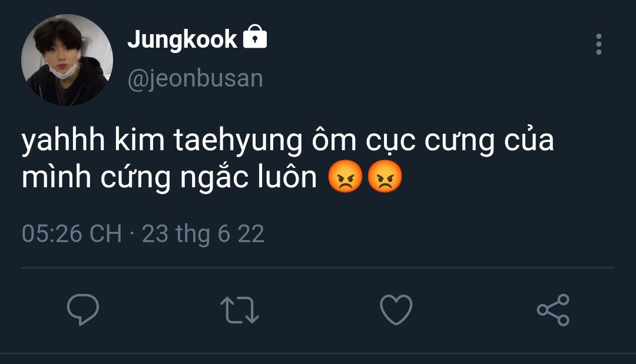The image size is (636, 364).
Task: Click the first angry face emoji
Action: point(346,177)
